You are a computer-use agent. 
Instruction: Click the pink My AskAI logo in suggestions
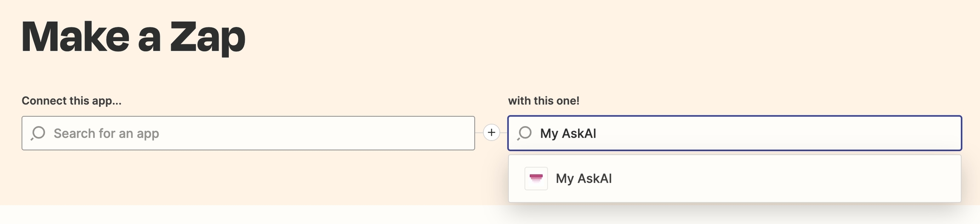pyautogui.click(x=536, y=178)
